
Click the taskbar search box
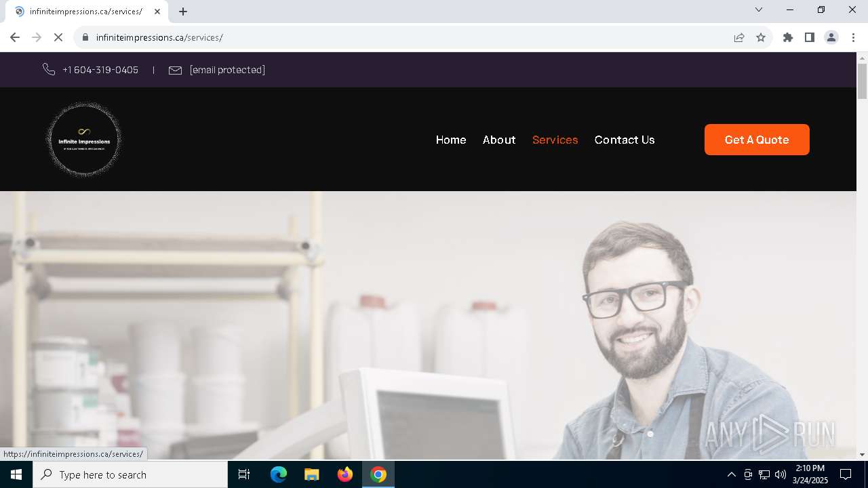click(130, 474)
